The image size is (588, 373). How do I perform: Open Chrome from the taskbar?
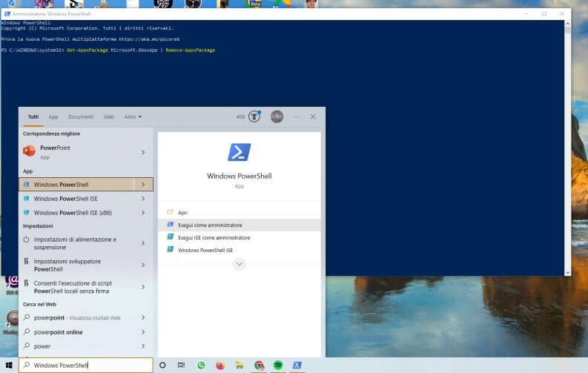(x=259, y=365)
